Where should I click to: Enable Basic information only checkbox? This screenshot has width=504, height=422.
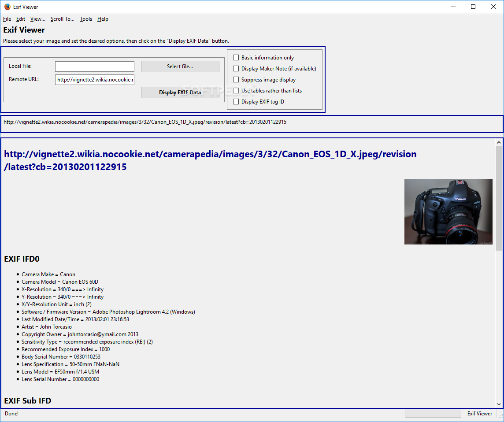click(x=236, y=58)
